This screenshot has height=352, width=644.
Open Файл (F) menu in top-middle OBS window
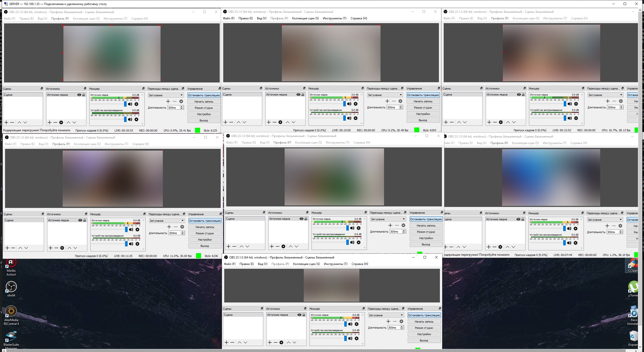229,18
